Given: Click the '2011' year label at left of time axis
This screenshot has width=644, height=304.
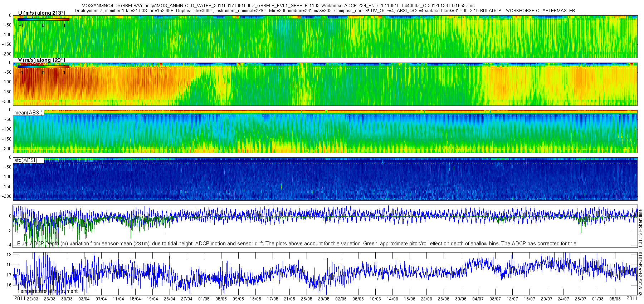Looking at the screenshot, I should coord(20,298).
